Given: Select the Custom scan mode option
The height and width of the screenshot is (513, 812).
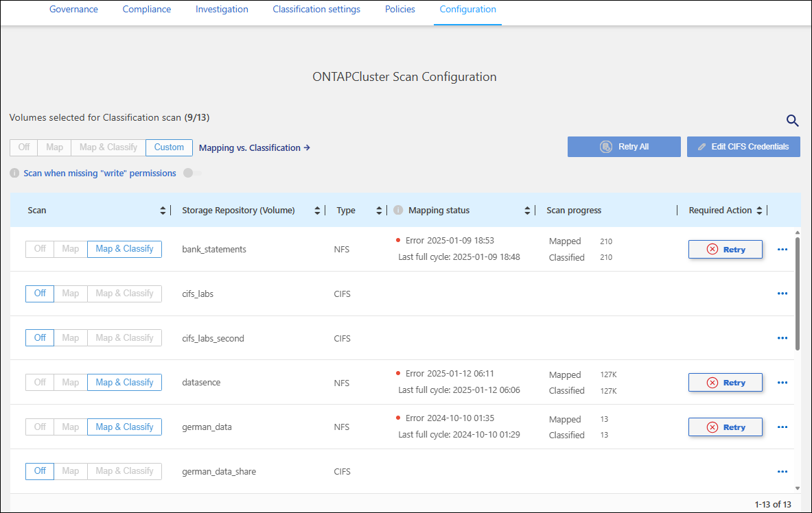Looking at the screenshot, I should pos(169,147).
